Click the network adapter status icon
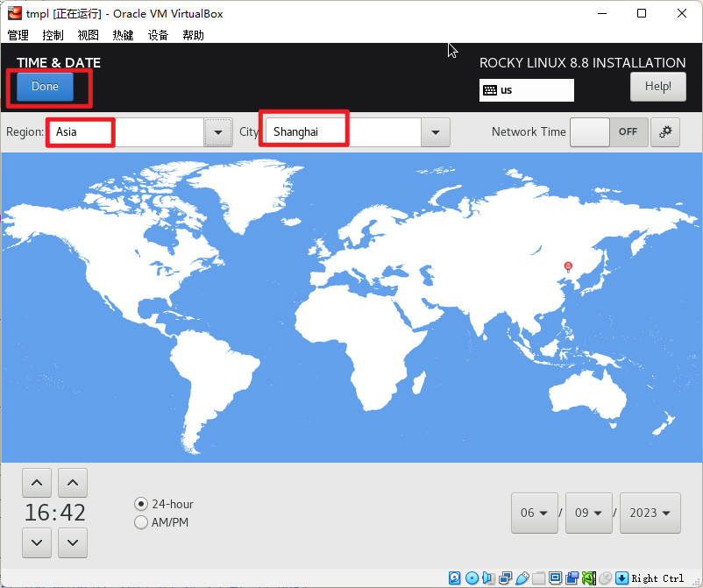 click(x=505, y=578)
